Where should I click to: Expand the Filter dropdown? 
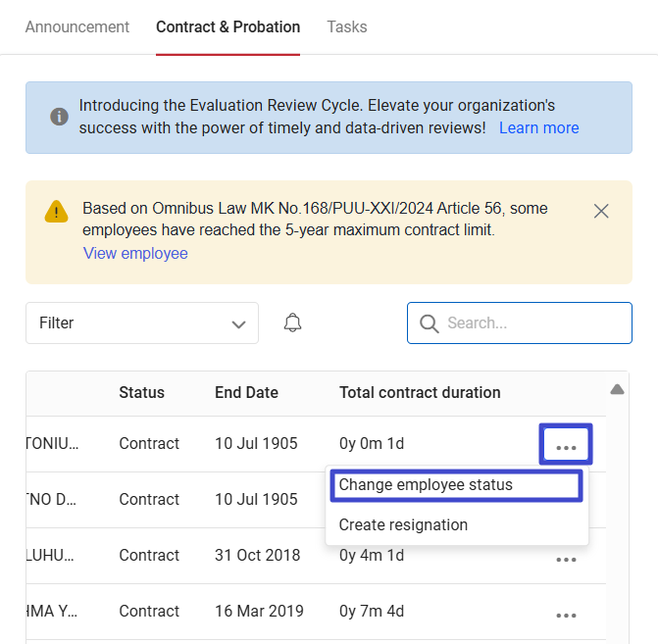(142, 323)
